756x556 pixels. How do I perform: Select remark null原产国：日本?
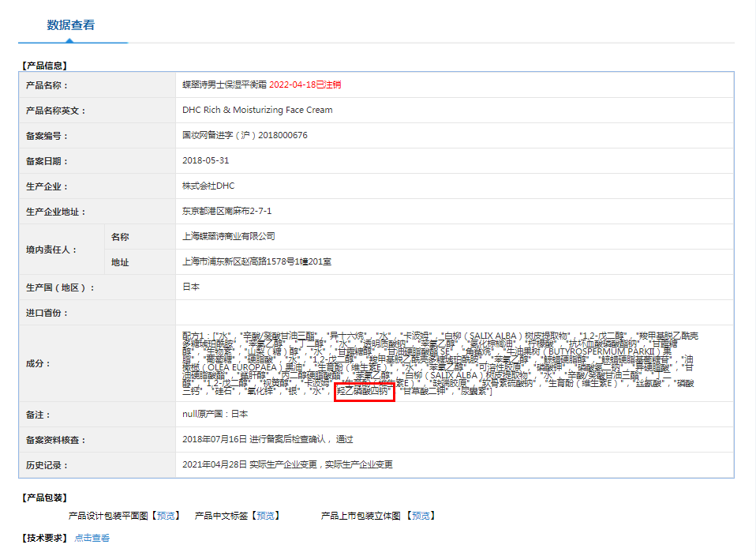pos(215,414)
